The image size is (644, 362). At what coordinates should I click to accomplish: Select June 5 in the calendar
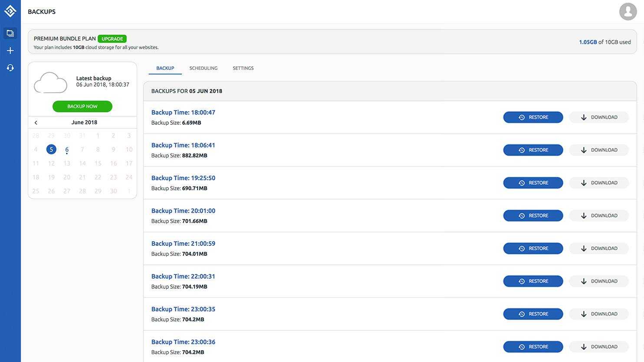pyautogui.click(x=51, y=149)
